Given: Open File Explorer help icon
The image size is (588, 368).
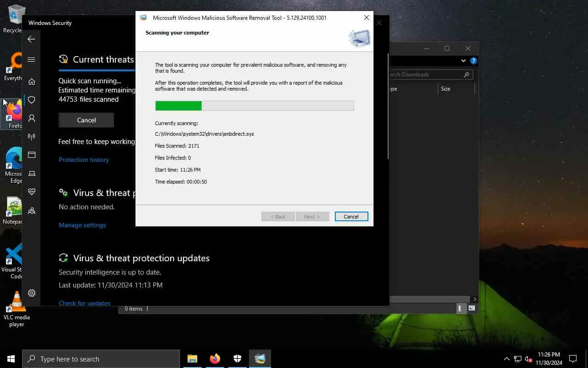Looking at the screenshot, I should pyautogui.click(x=474, y=61).
